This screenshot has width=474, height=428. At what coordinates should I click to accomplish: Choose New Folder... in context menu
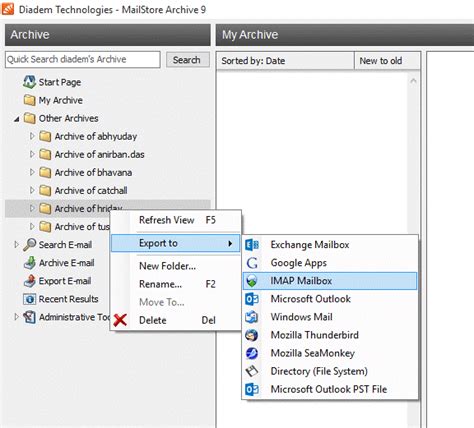pos(175,266)
